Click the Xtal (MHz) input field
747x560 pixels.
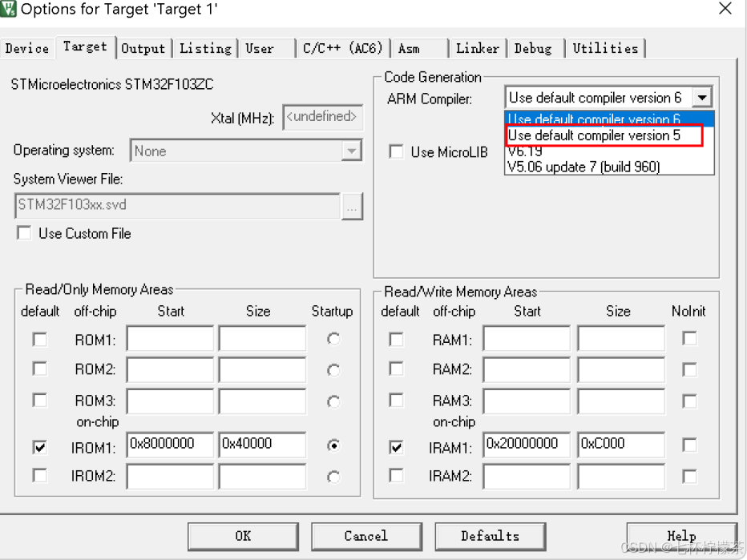pyautogui.click(x=322, y=117)
